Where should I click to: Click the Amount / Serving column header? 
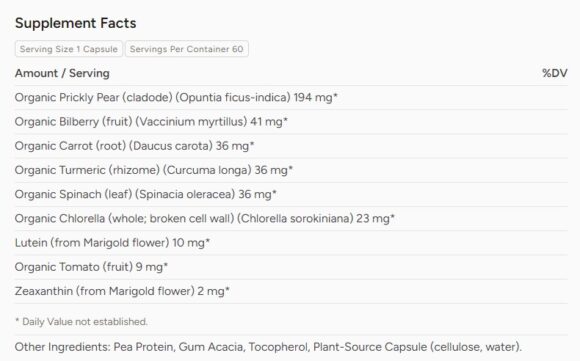[62, 73]
